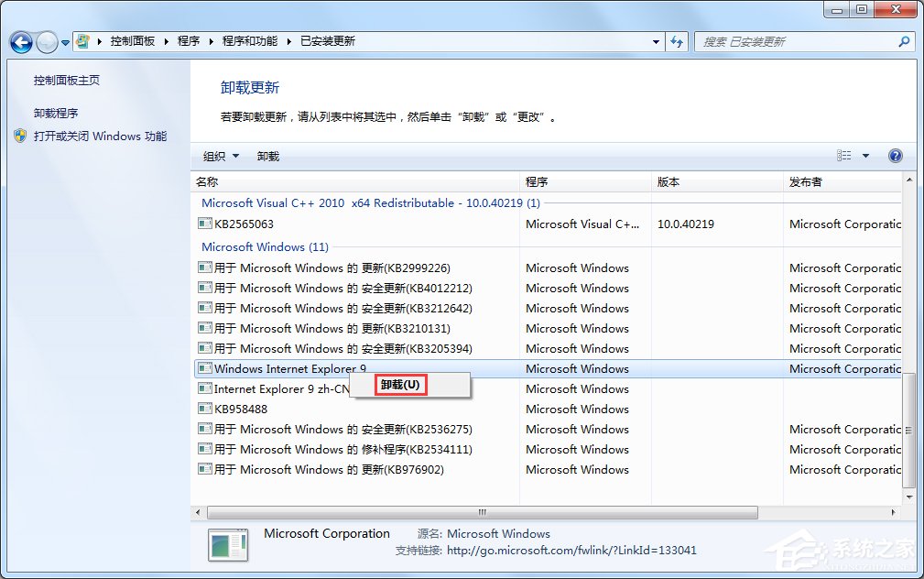Click the horizontal scrollbar at the bottom
924x579 pixels.
[481, 512]
